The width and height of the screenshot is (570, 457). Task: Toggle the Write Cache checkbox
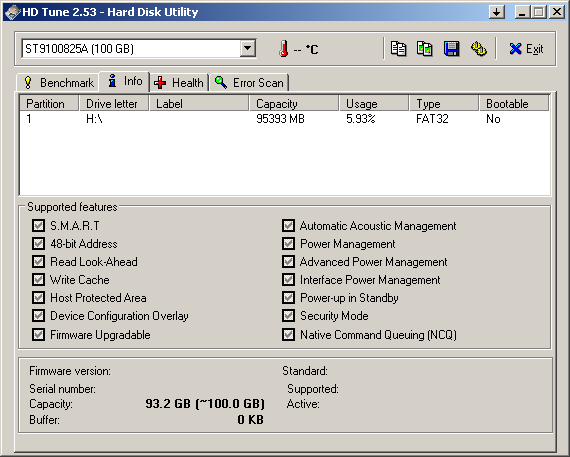tap(38, 280)
